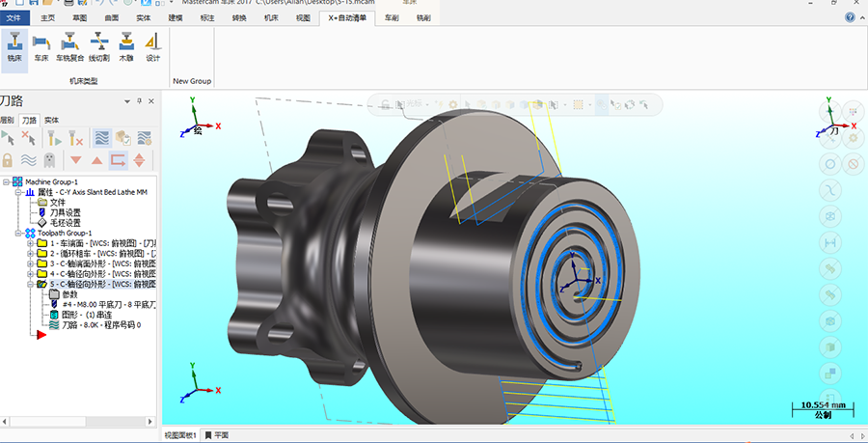Select the 木雕 router machine icon
Viewport: 868px width, 443px height.
127,46
